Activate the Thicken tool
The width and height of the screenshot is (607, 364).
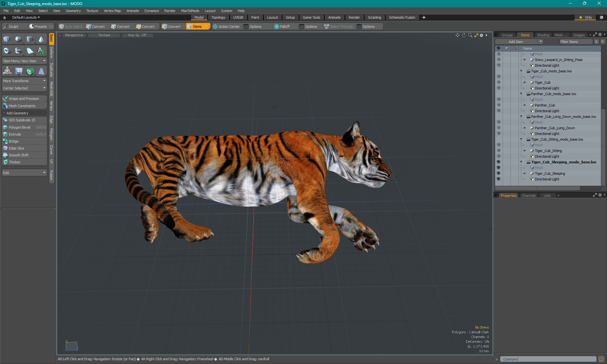click(24, 162)
